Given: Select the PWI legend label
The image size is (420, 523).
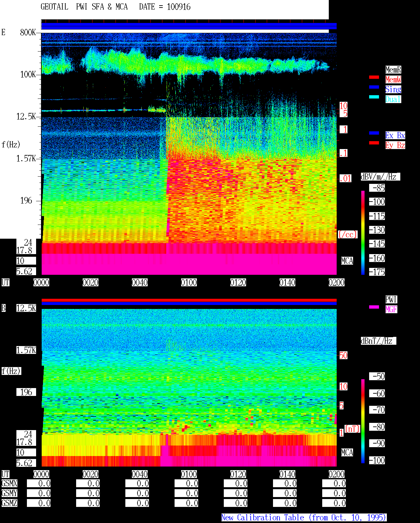Looking at the screenshot, I should pos(391,299).
